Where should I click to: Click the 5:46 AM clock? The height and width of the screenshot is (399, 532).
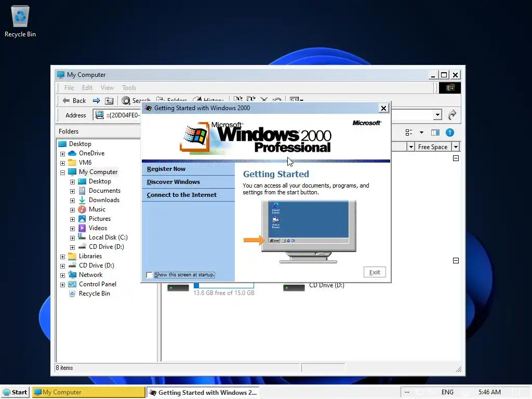click(489, 392)
